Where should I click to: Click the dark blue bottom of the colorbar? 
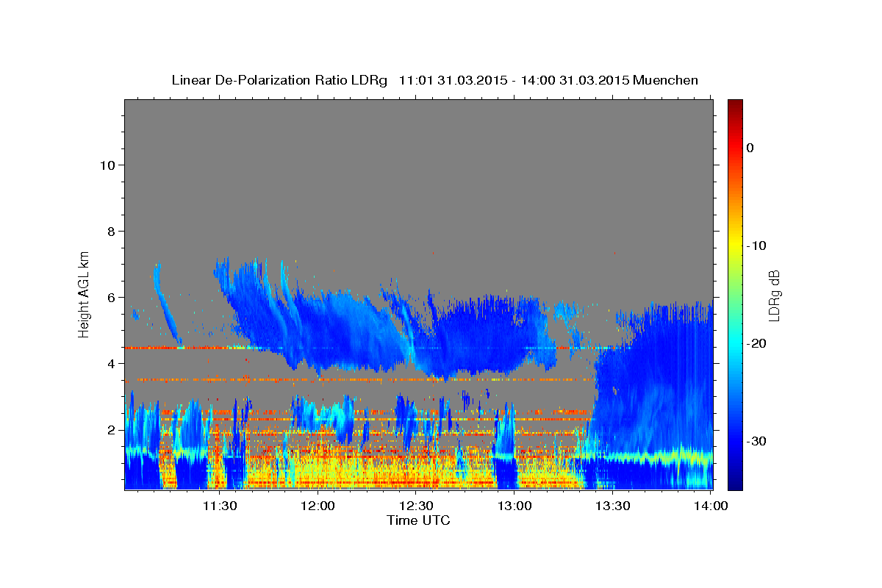[x=735, y=484]
